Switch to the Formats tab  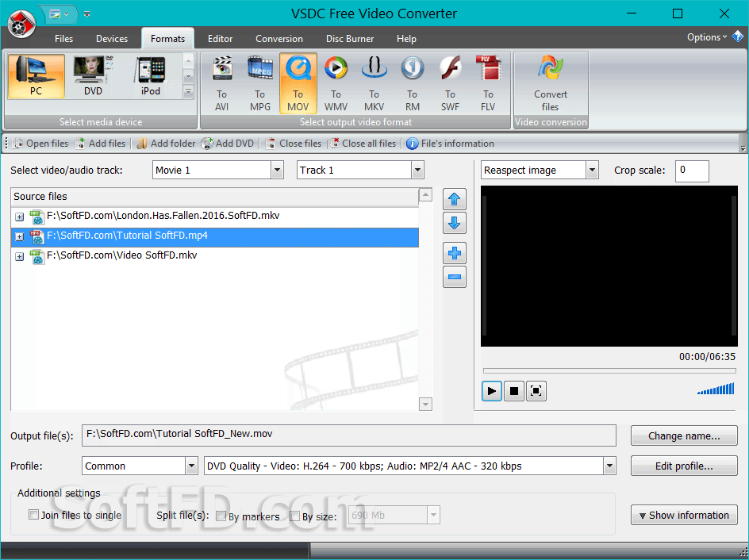tap(167, 39)
